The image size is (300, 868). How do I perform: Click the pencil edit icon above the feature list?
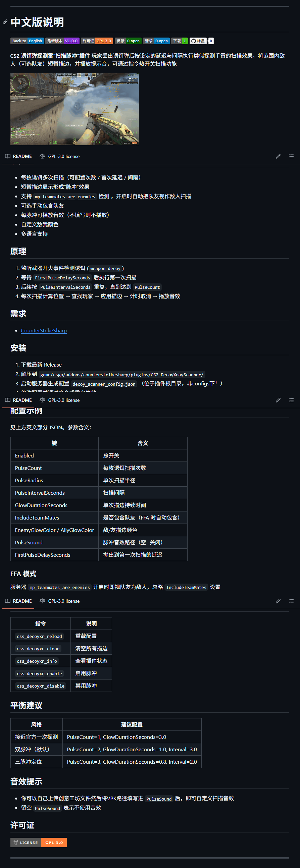click(278, 156)
